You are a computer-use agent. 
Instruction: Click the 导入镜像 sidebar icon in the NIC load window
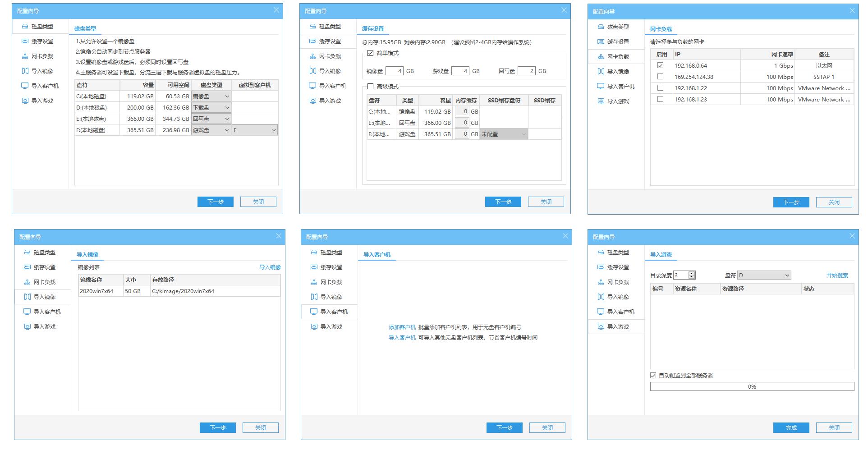[601, 72]
